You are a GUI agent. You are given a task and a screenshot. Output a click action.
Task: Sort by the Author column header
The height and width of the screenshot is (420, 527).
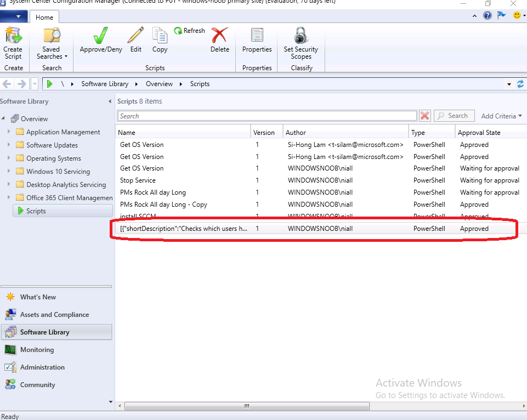click(x=346, y=132)
